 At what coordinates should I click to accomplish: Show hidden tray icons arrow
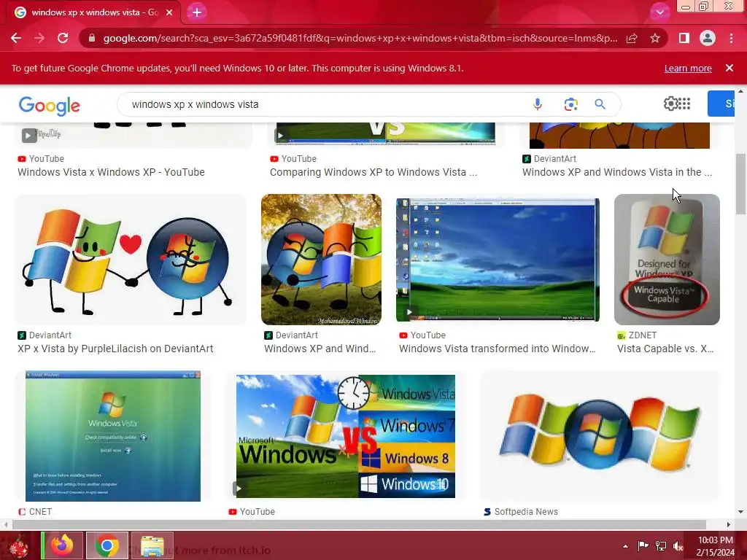(x=625, y=546)
